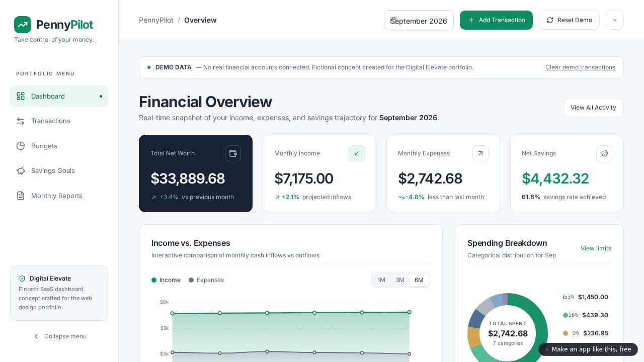Open Monthly Reports in the sidebar
Screen dimensions: 644x362
(x=59, y=196)
